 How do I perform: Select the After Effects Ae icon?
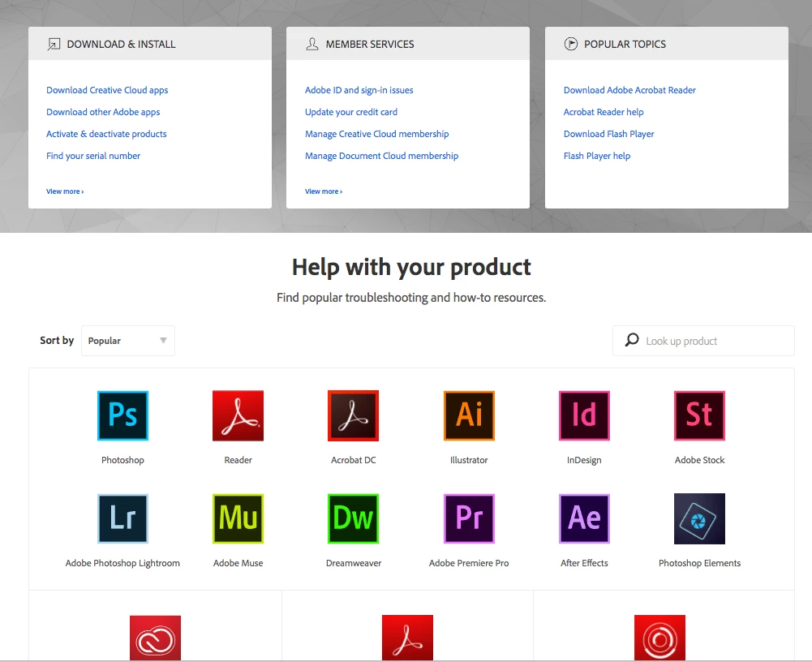tap(584, 518)
